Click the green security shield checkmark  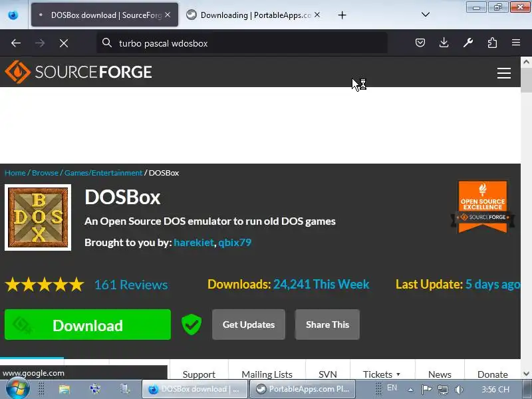(x=192, y=325)
